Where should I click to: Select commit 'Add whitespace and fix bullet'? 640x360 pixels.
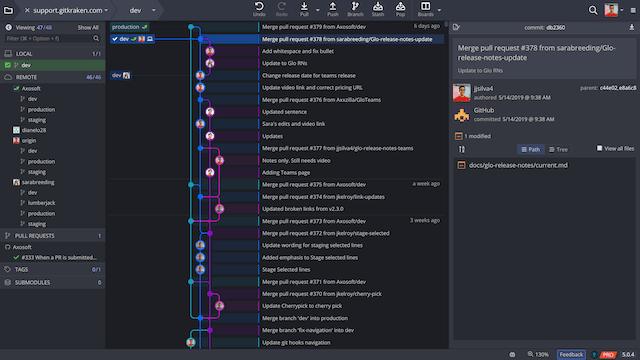pos(298,51)
